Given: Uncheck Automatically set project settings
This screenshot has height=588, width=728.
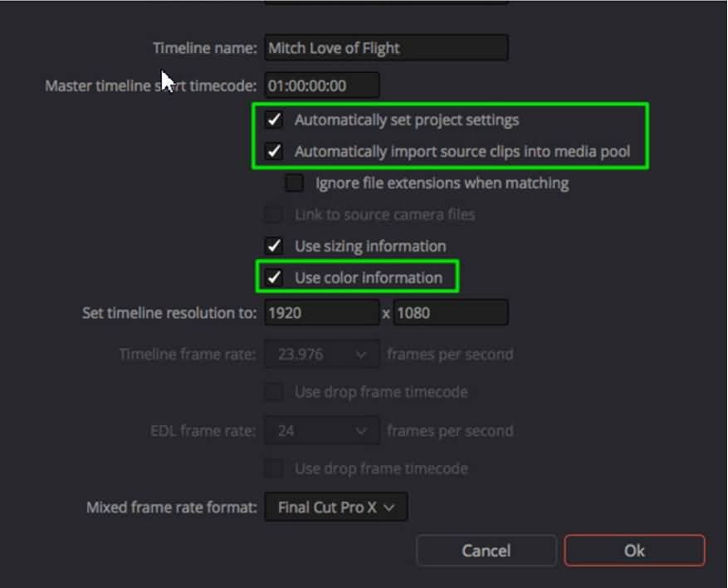Looking at the screenshot, I should (274, 120).
